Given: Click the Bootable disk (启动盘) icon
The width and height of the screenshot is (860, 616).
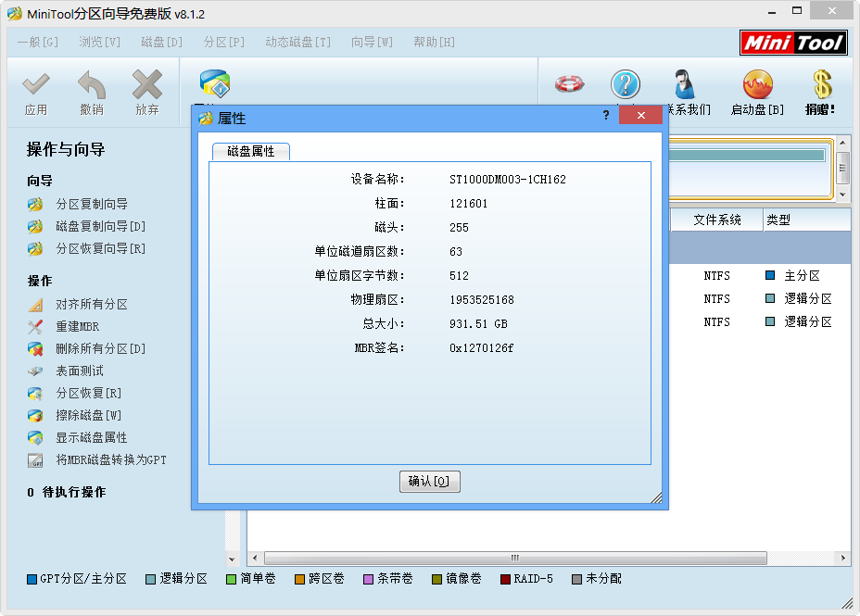Looking at the screenshot, I should point(757,84).
